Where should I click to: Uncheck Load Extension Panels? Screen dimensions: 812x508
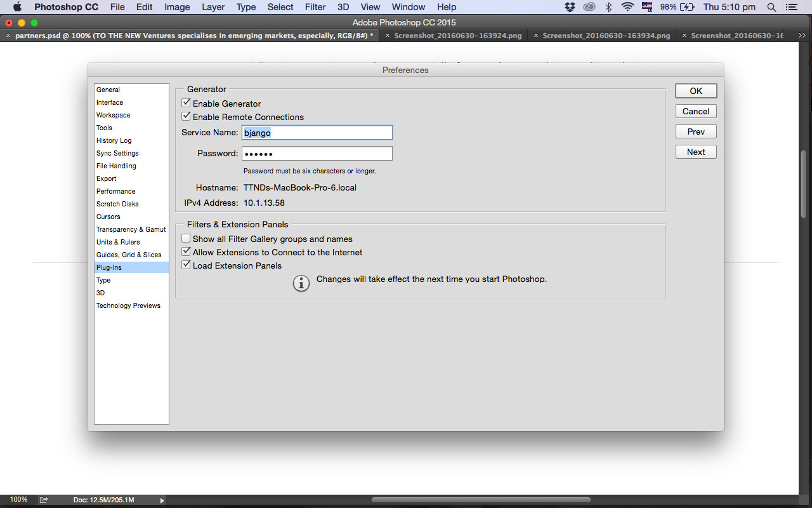point(186,265)
